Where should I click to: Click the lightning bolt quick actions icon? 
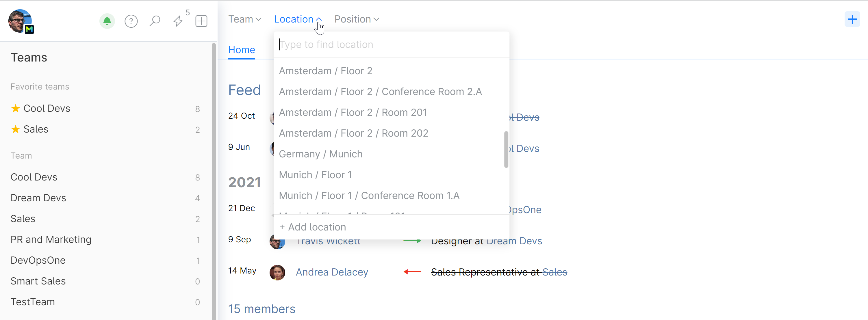pos(178,21)
